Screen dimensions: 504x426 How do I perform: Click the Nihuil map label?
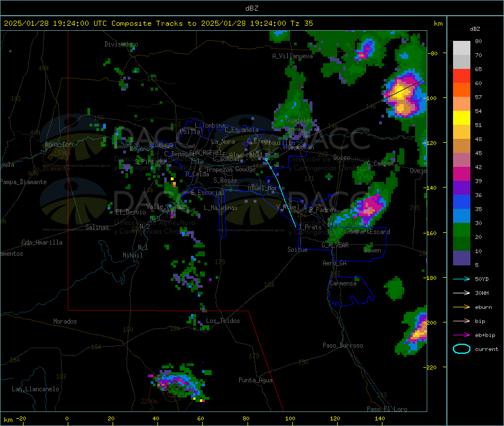point(132,255)
